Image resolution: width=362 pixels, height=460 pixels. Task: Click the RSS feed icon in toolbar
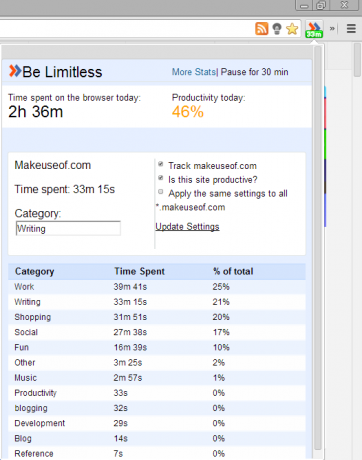[262, 29]
